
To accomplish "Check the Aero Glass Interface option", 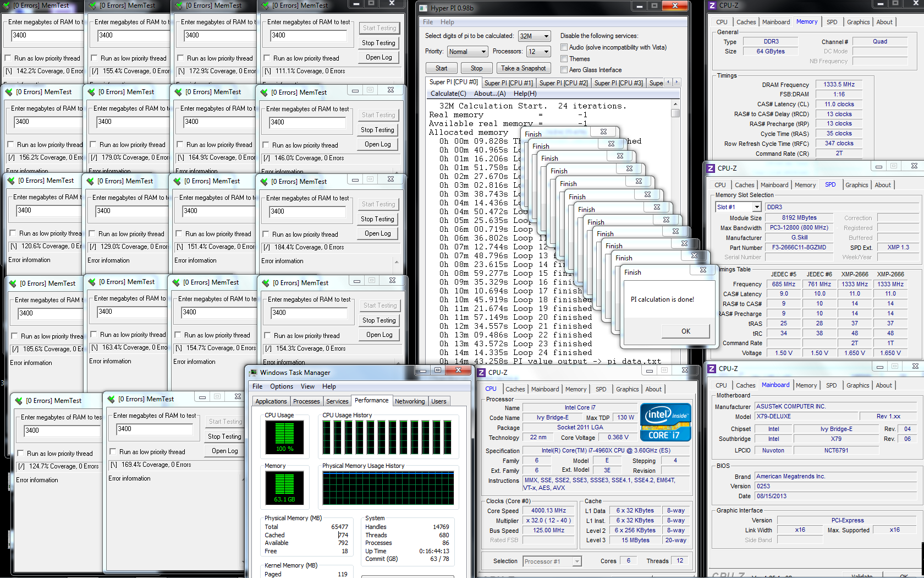I will tap(564, 70).
